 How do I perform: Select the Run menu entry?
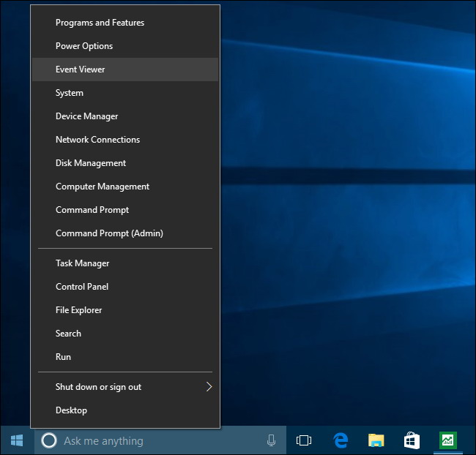coord(63,357)
